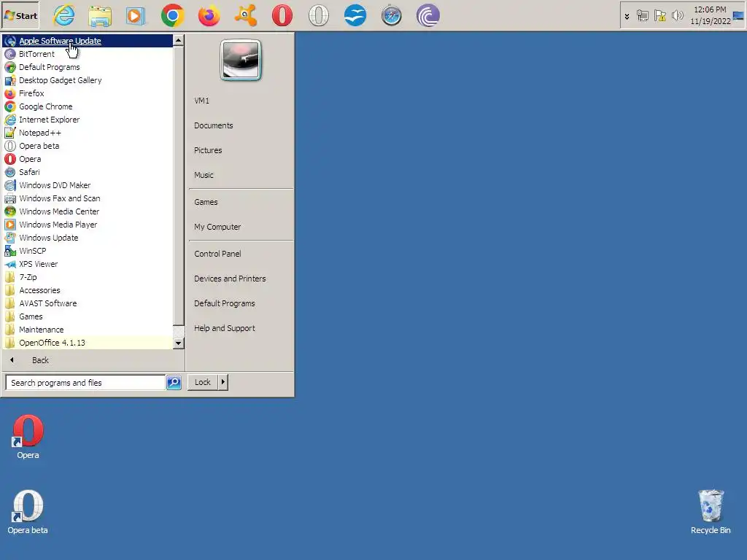747x560 pixels.
Task: Open Pictures from Start menu
Action: (241, 150)
